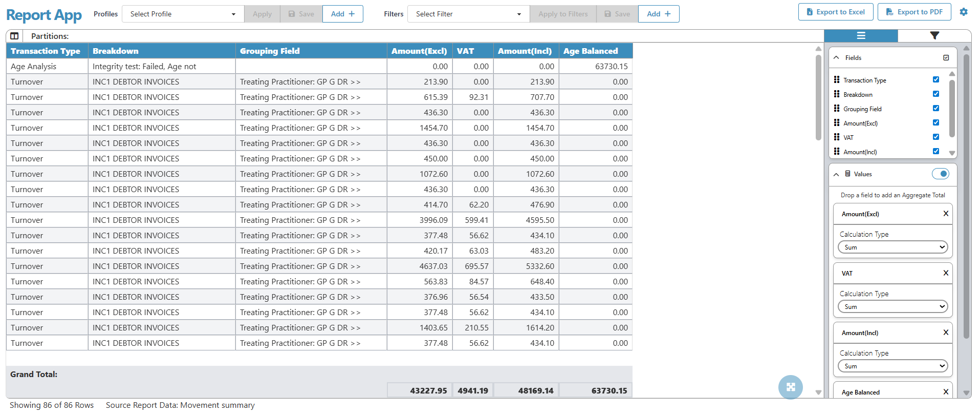Click the Values calculator icon

(848, 174)
